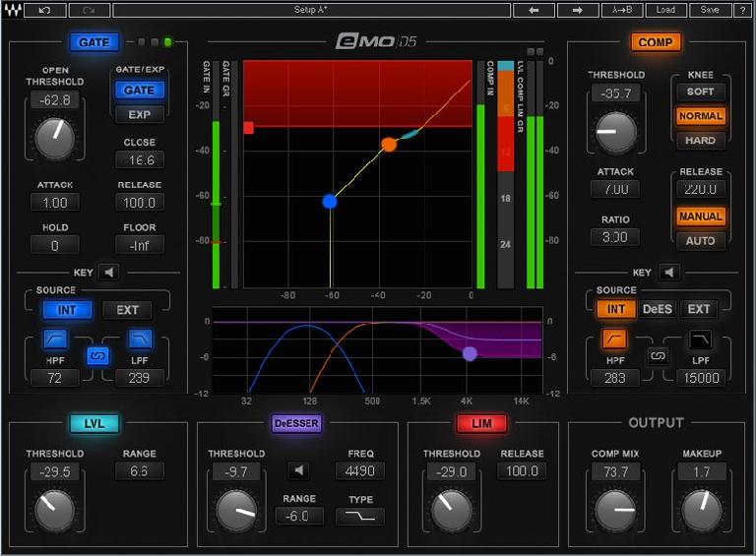Click the leveler Threshold knob
This screenshot has height=556, width=756.
click(55, 510)
